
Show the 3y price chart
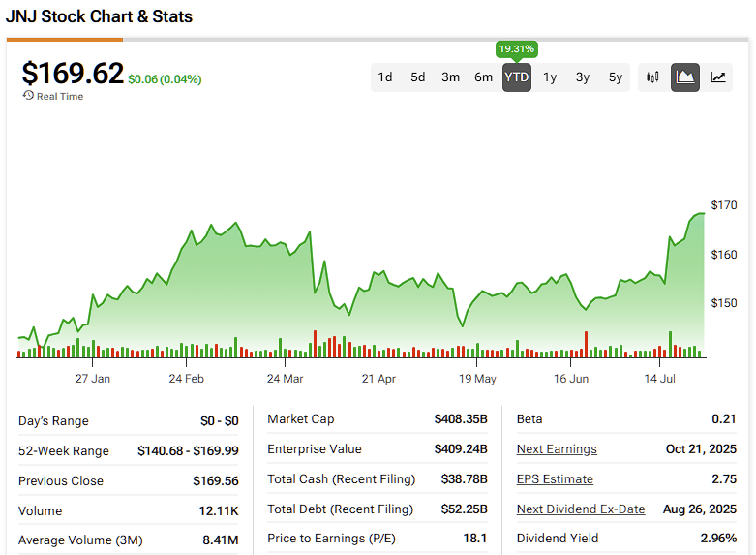[x=583, y=77]
